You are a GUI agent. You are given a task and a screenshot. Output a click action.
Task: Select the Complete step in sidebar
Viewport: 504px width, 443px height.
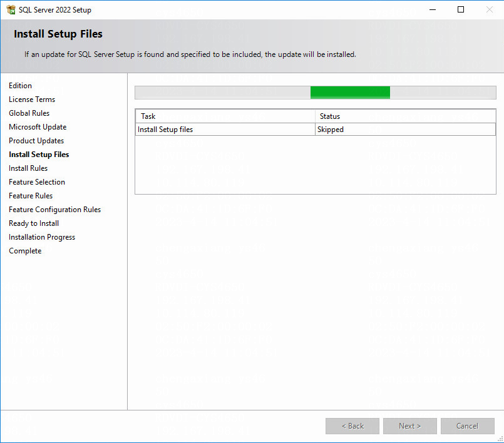click(25, 251)
